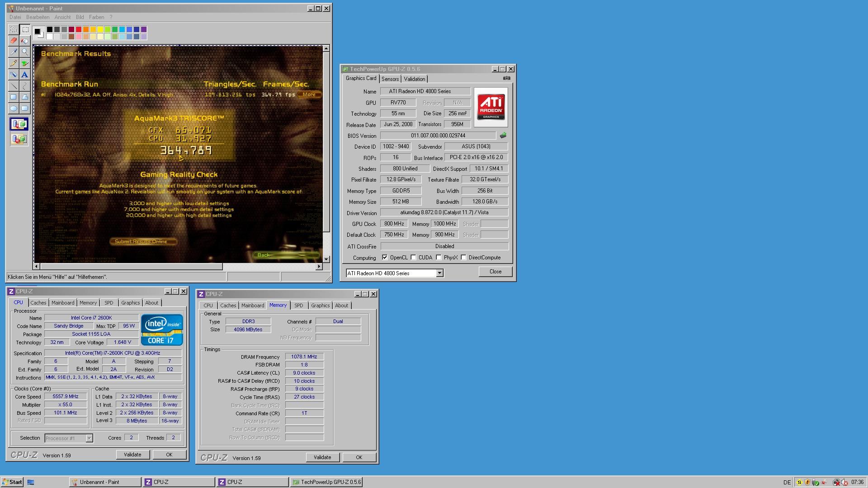Viewport: 868px width, 488px height.
Task: Click GPU-Z screenshot camera icon
Action: coord(507,78)
